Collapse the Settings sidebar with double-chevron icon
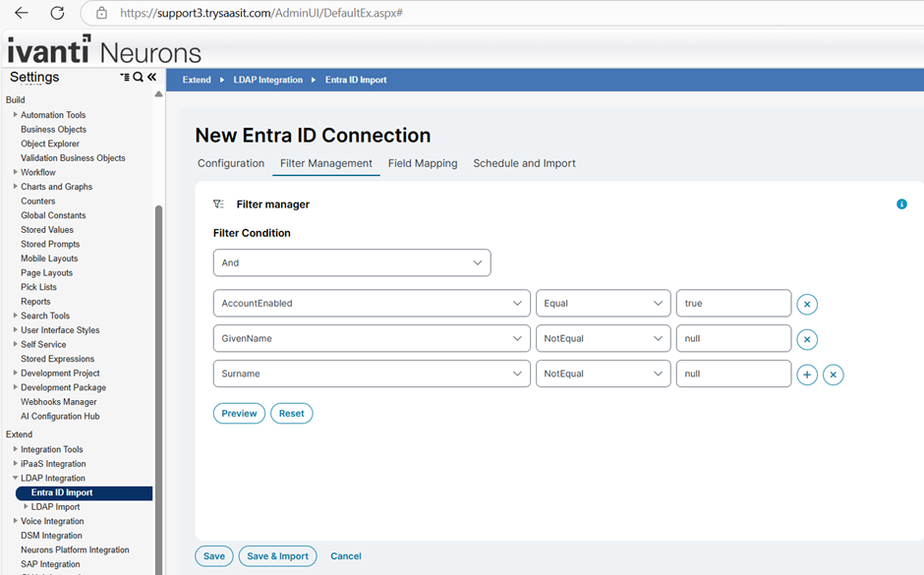Screen dimensions: 924x575 [x=152, y=76]
